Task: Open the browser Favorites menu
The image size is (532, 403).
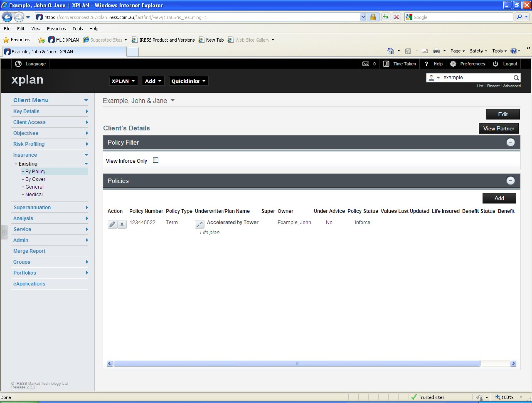Action: 56,29
